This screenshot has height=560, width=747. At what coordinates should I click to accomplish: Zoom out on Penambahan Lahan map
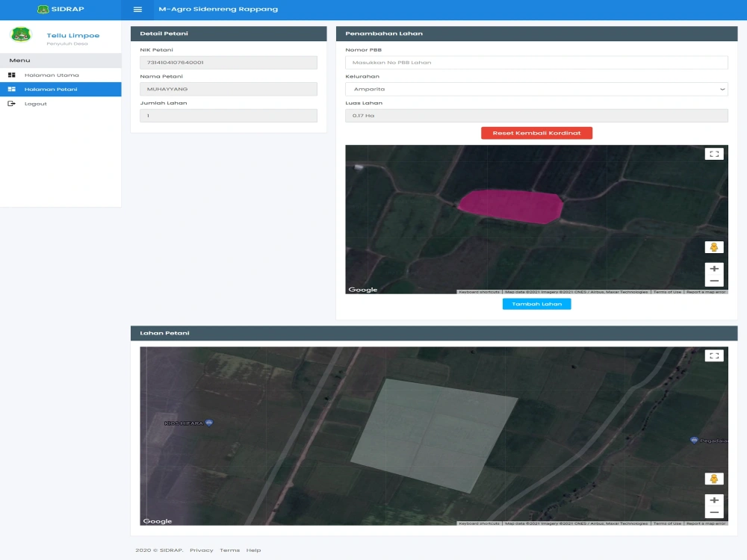714,281
